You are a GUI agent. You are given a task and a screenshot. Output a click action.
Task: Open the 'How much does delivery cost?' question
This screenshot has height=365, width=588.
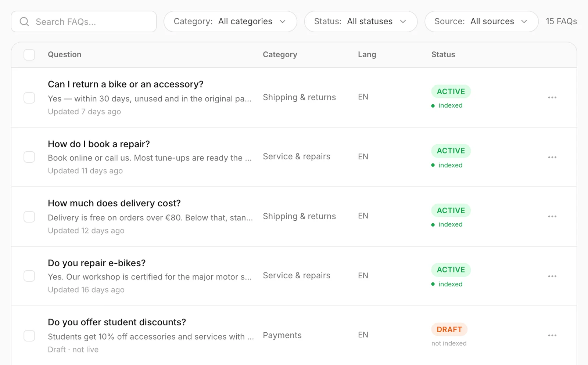pos(114,203)
